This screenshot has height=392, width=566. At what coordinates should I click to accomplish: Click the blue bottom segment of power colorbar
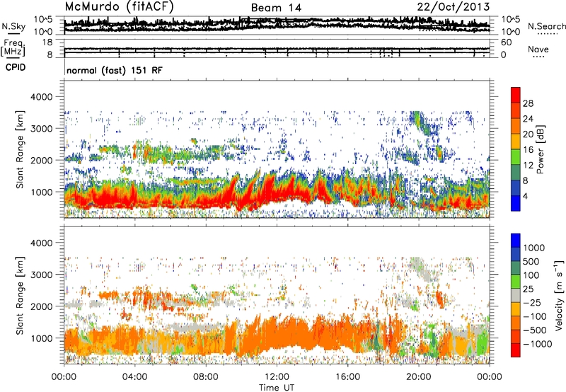[516, 203]
